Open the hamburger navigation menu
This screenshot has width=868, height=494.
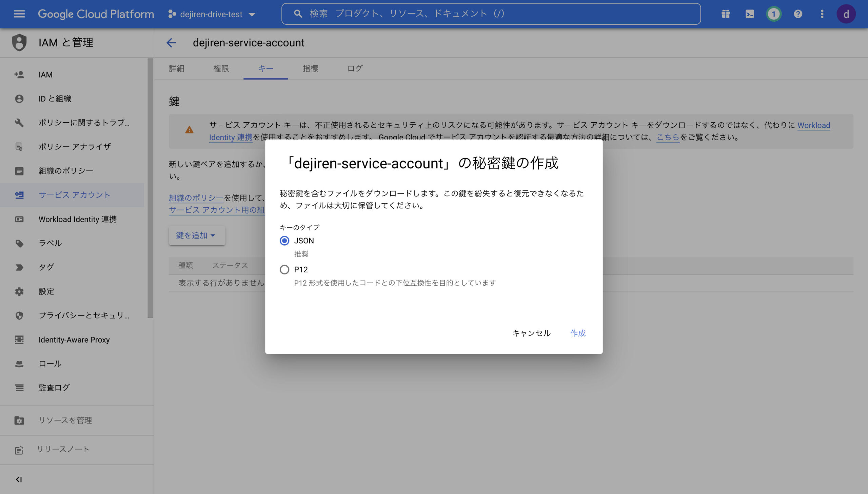19,14
